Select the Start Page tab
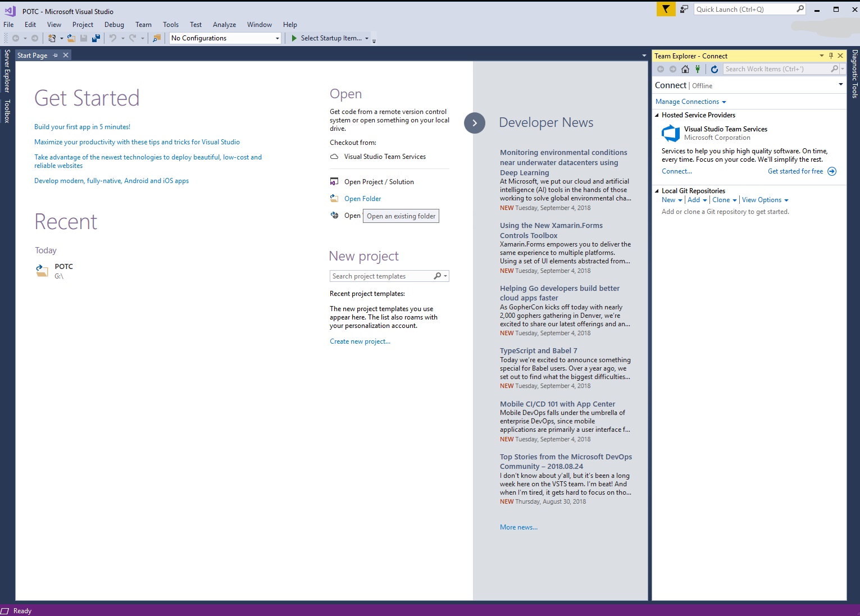This screenshot has height=616, width=860. (x=32, y=56)
